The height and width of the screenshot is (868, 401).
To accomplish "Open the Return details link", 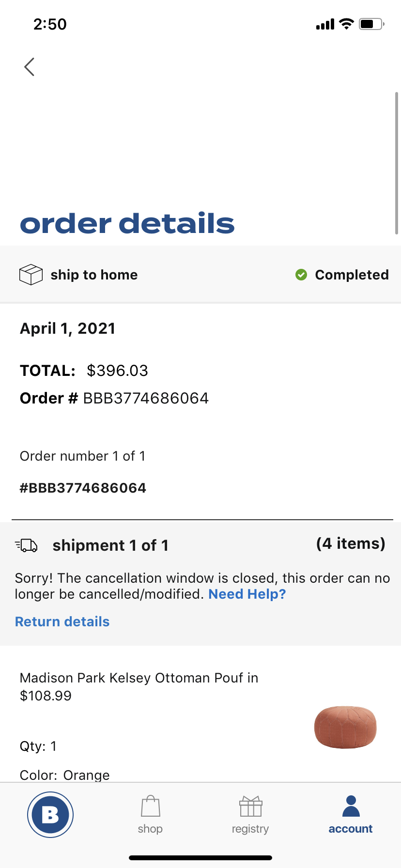I will (x=62, y=621).
